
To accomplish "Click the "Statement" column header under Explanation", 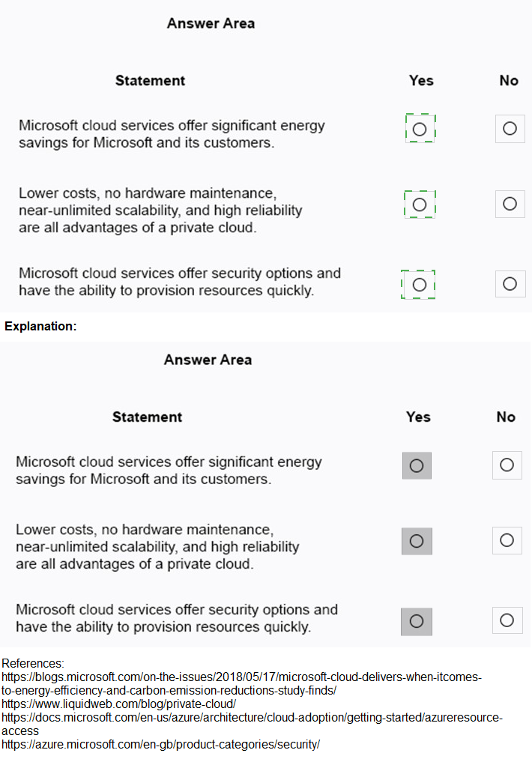I will [147, 417].
